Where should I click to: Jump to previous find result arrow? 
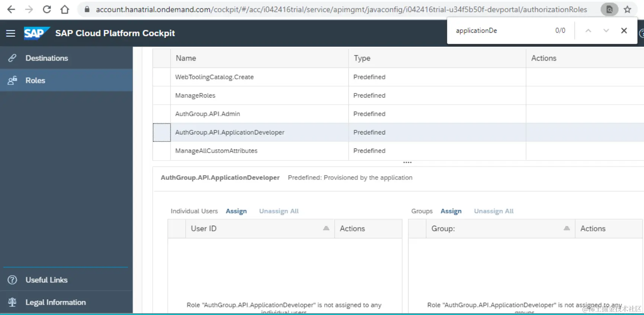(588, 31)
